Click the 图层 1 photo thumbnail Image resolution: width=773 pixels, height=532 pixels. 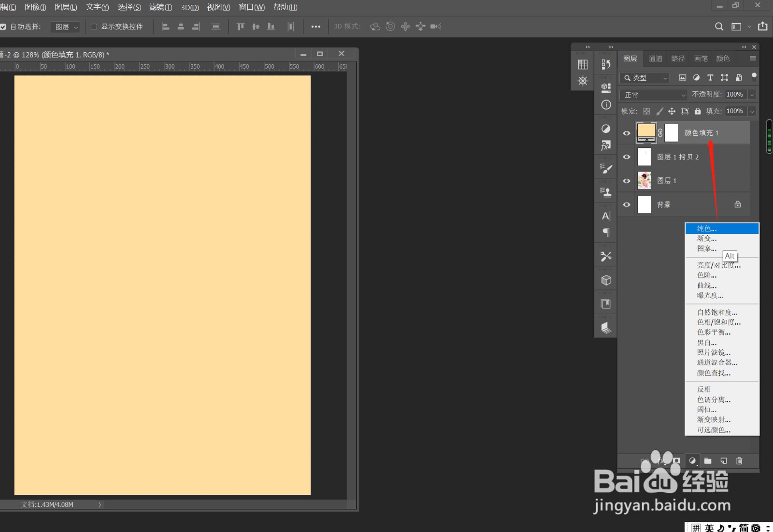point(644,181)
